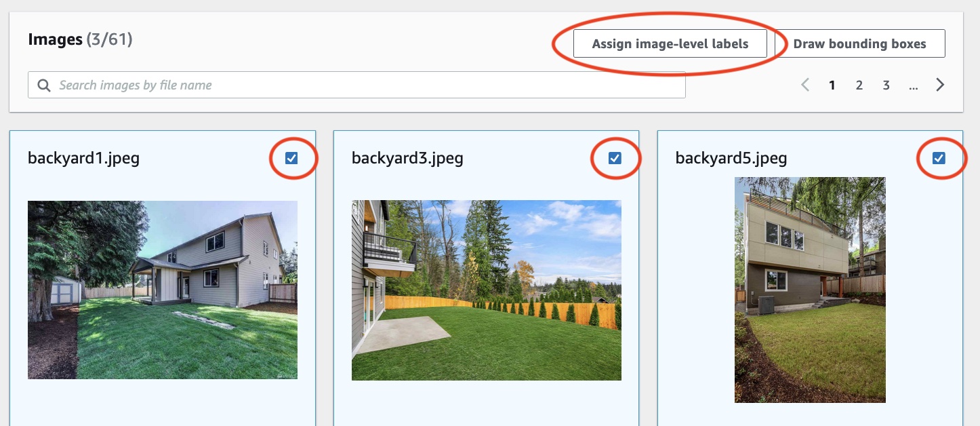The image size is (980, 426).
Task: Open the backyard5.jpeg thumbnail
Action: [810, 290]
